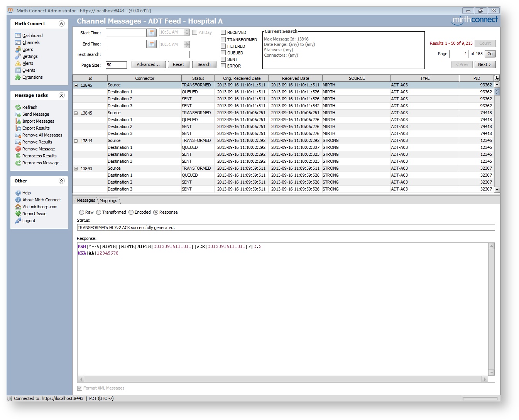Click the Refresh icon in Message Tasks
519x420 pixels.
pyautogui.click(x=18, y=107)
